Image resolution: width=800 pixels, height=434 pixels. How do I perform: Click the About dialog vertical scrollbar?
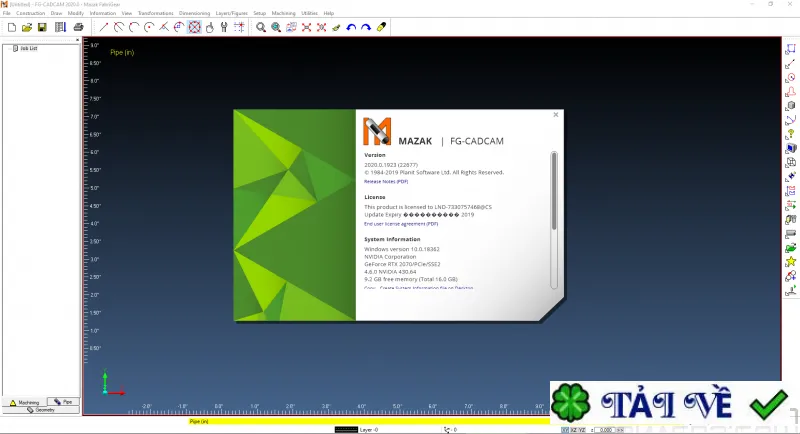coord(554,220)
